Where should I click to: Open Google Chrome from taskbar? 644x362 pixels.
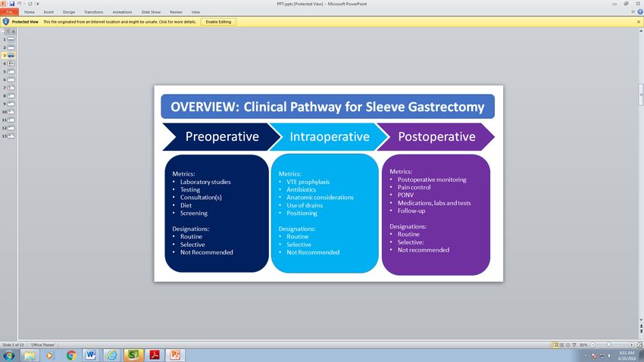pos(71,355)
